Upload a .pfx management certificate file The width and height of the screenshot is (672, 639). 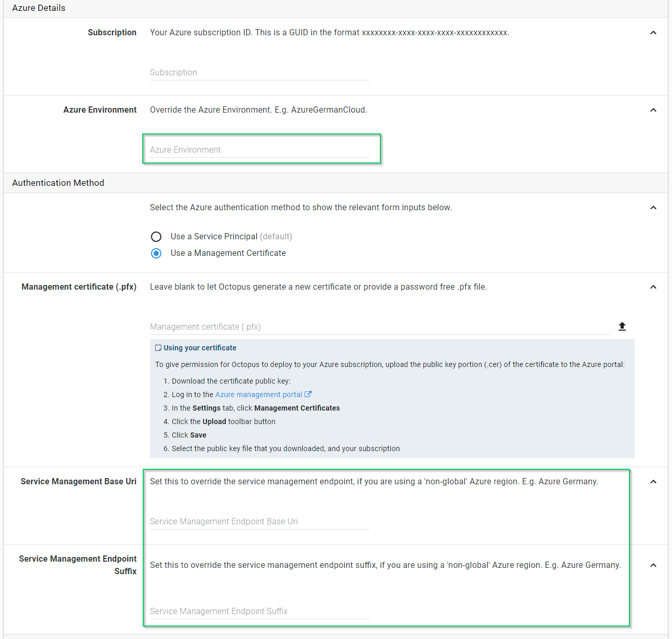click(622, 326)
